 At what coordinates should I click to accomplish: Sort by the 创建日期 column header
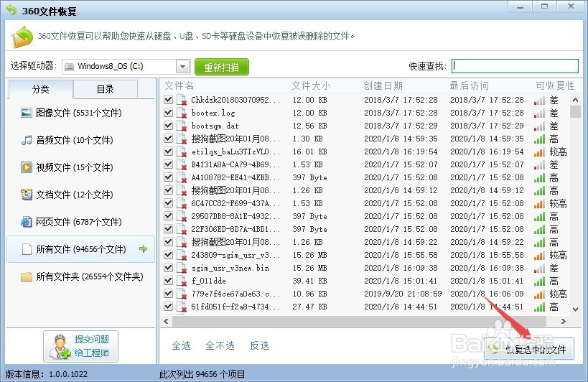coord(383,86)
